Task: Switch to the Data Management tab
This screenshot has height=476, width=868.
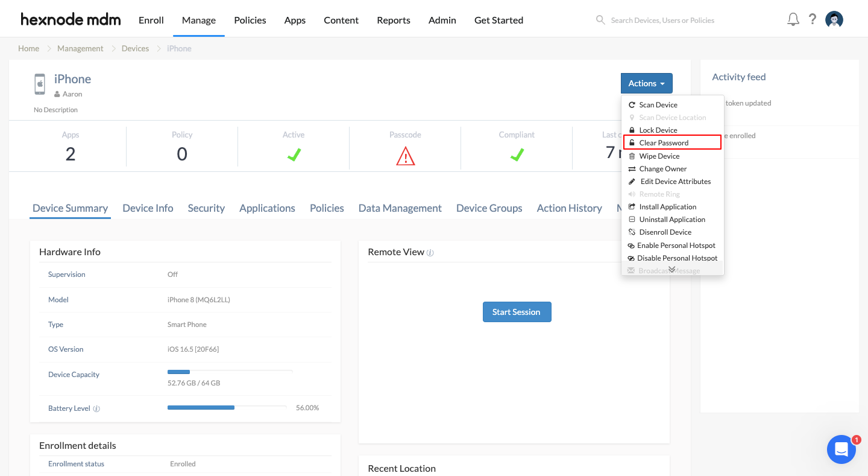Action: pyautogui.click(x=400, y=208)
